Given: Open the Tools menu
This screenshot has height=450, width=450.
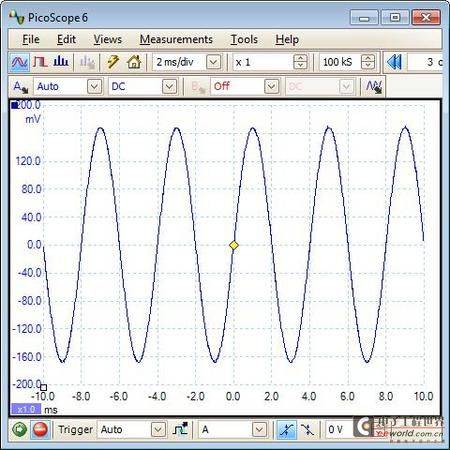Looking at the screenshot, I should [244, 39].
